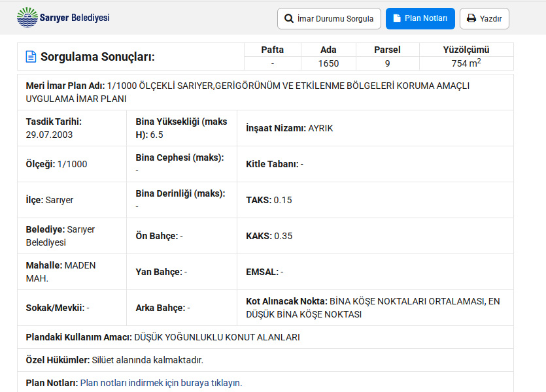The image size is (546, 392).
Task: Select Kitle Tabanı cell
Action: [375, 164]
